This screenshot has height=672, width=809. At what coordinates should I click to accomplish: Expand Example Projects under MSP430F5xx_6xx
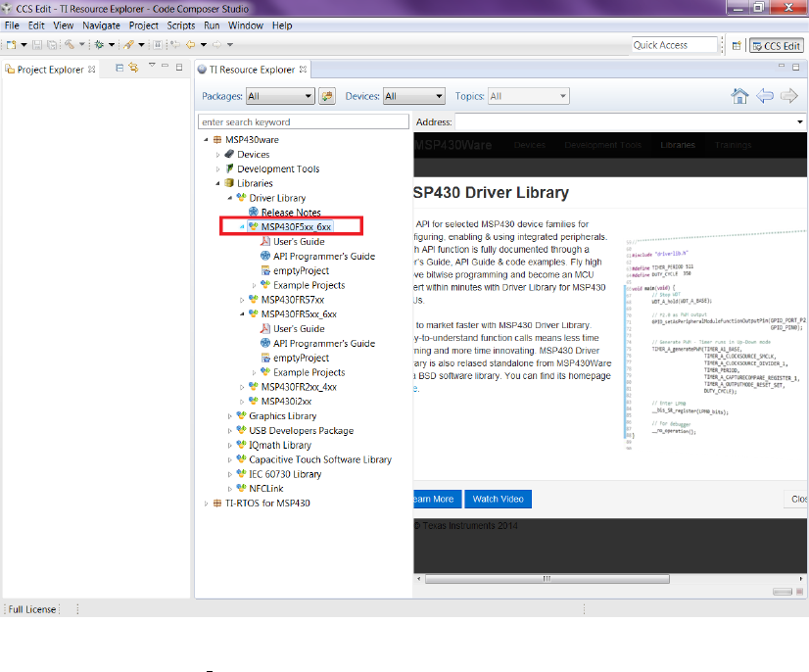254,285
